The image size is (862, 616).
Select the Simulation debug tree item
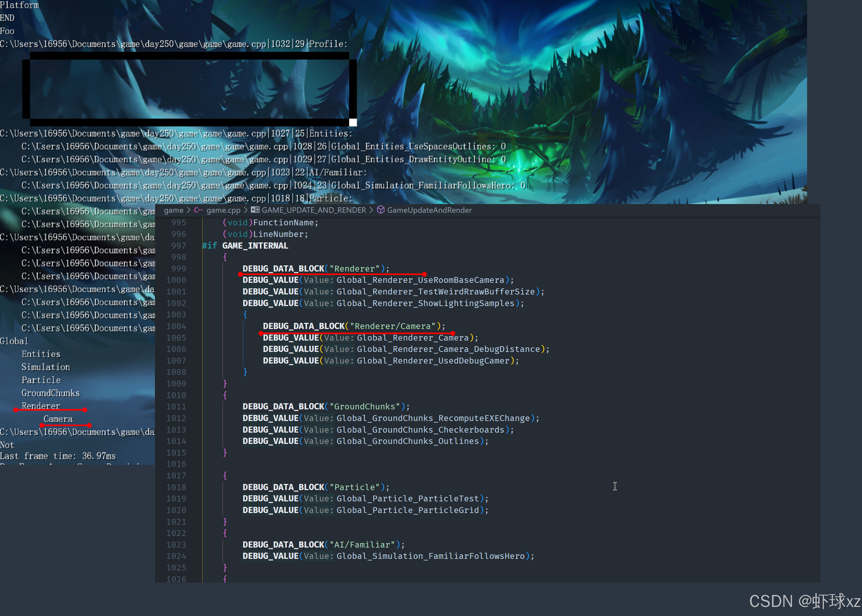click(46, 367)
